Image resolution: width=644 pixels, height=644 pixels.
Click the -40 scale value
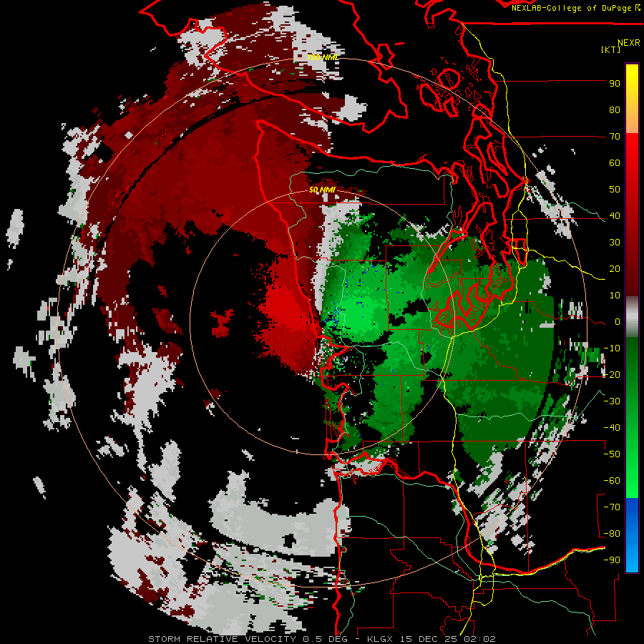612,428
